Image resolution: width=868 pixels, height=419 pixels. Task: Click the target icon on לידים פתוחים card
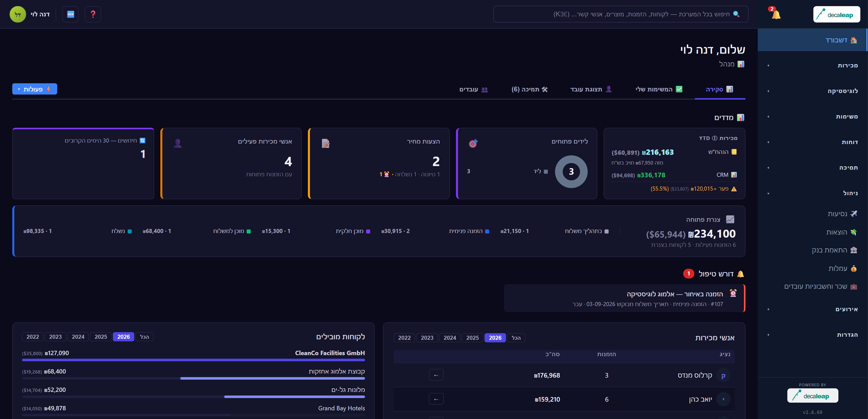[x=473, y=143]
